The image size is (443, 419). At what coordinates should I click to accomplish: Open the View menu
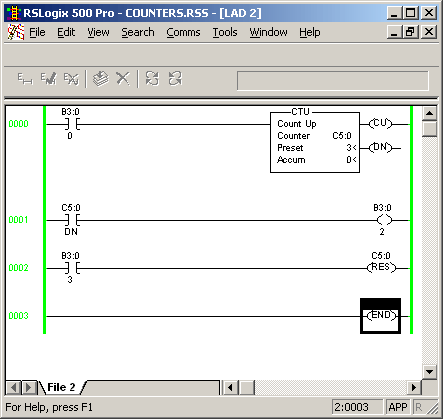tap(98, 32)
